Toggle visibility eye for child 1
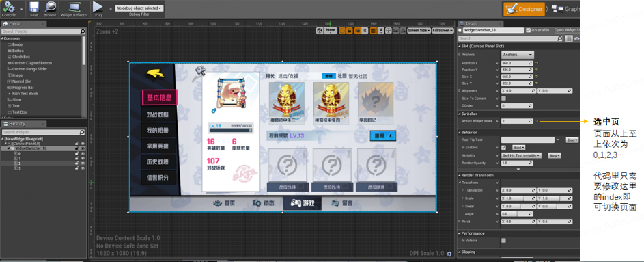The image size is (644, 262). pos(83,158)
